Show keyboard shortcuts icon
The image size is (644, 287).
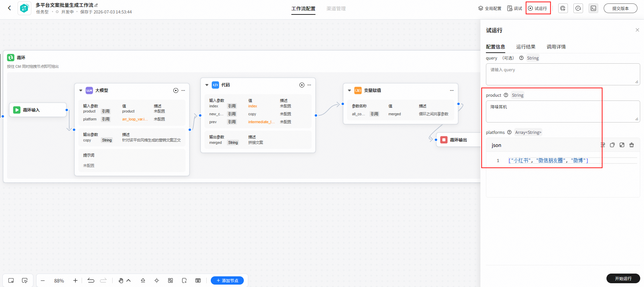pos(198,280)
